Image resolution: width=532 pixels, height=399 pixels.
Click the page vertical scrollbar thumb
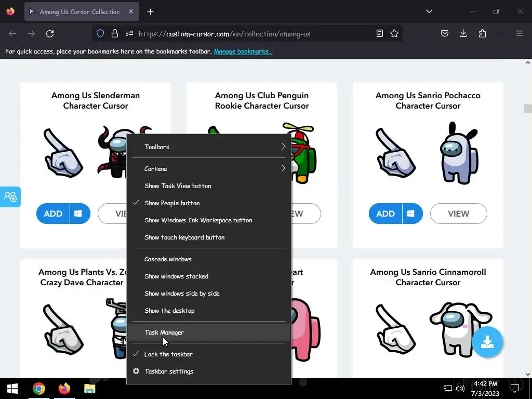(528, 108)
